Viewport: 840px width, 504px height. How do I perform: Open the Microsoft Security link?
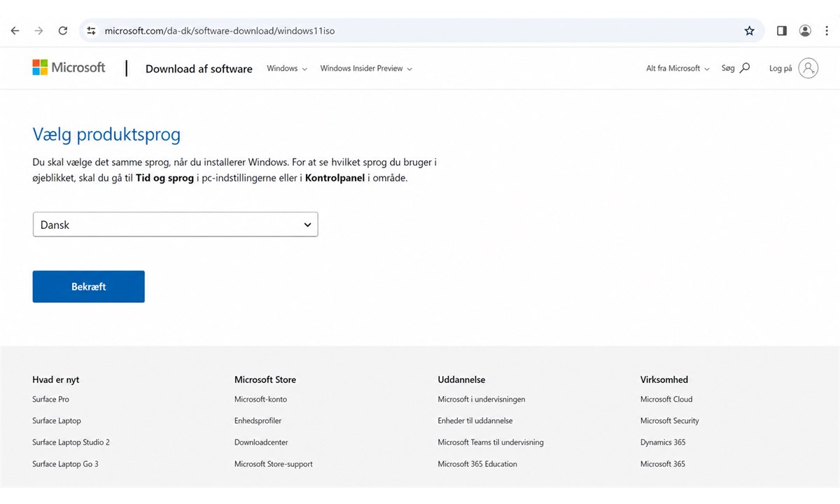pyautogui.click(x=670, y=421)
